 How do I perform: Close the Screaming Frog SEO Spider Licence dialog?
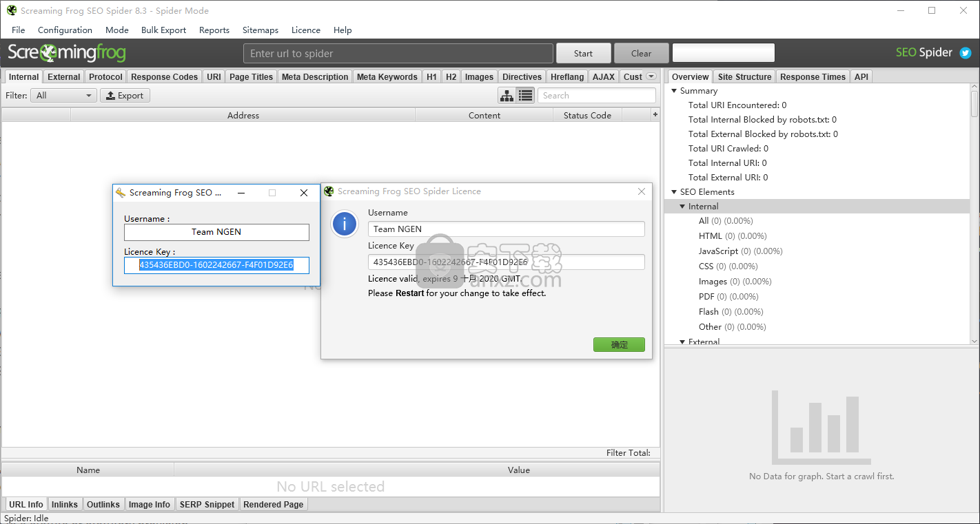tap(642, 191)
